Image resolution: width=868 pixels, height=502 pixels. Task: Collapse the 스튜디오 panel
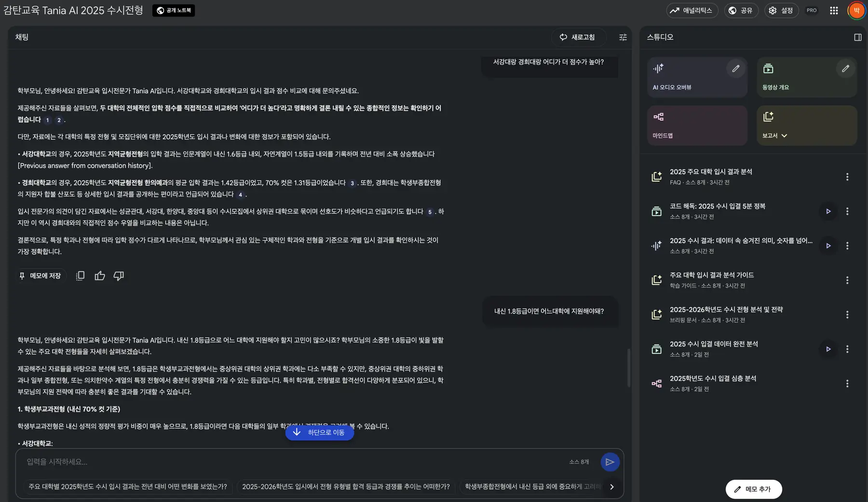pos(857,37)
